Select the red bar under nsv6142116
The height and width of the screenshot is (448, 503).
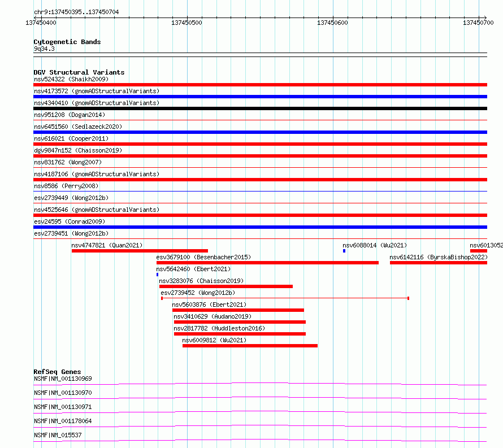[439, 263]
